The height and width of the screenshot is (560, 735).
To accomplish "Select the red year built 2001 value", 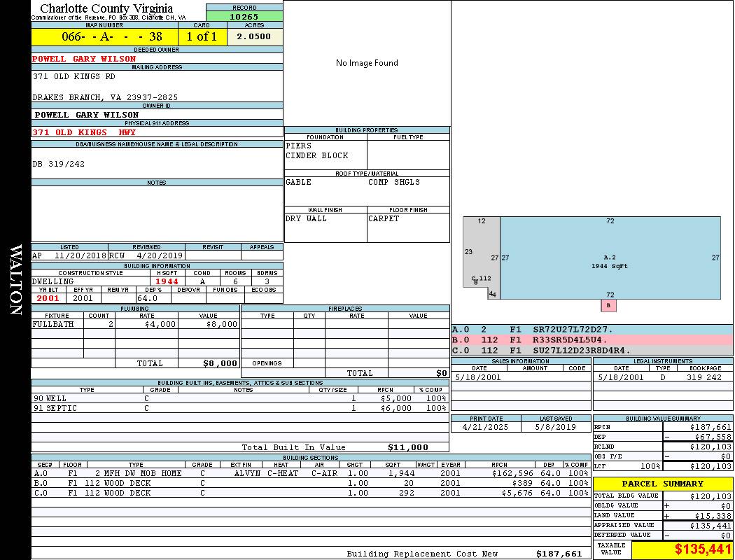I will coord(48,298).
